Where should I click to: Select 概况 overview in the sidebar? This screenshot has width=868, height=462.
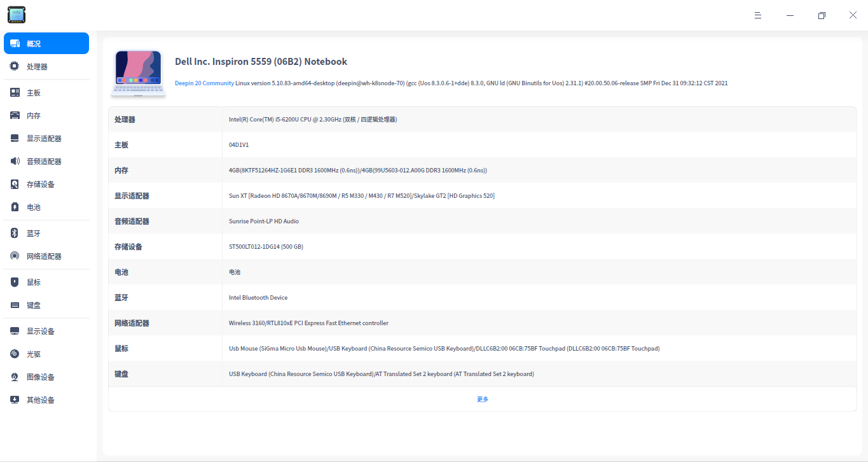[46, 43]
